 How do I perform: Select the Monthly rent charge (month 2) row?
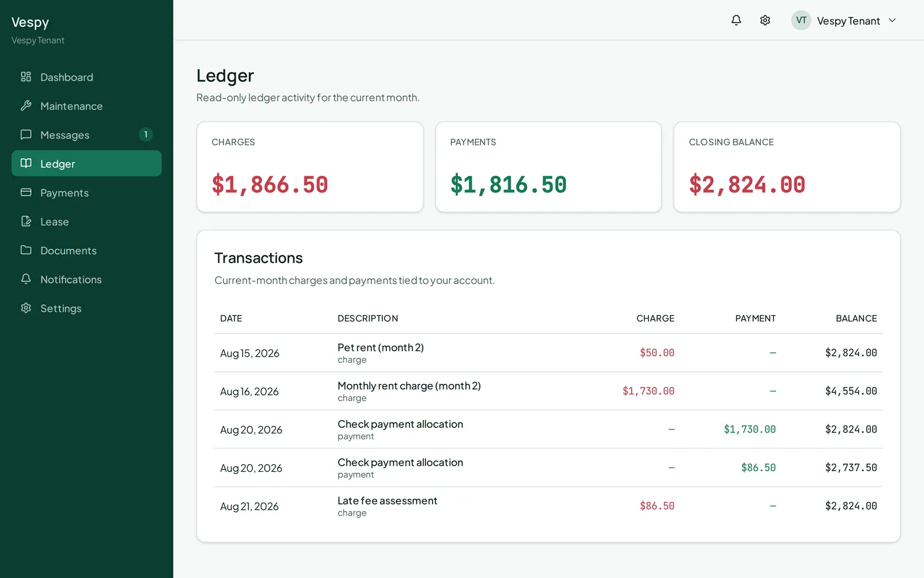pyautogui.click(x=549, y=391)
